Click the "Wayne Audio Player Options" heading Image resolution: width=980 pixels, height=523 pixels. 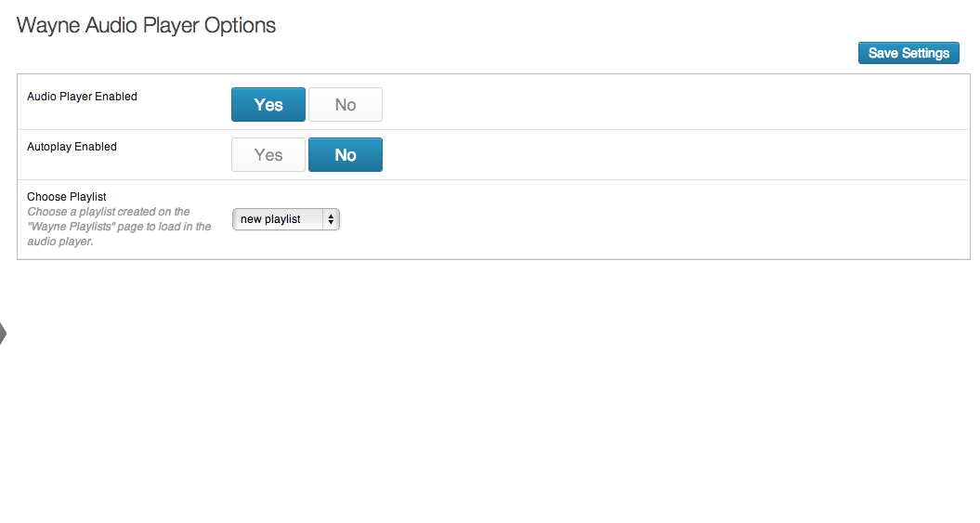pyautogui.click(x=146, y=26)
